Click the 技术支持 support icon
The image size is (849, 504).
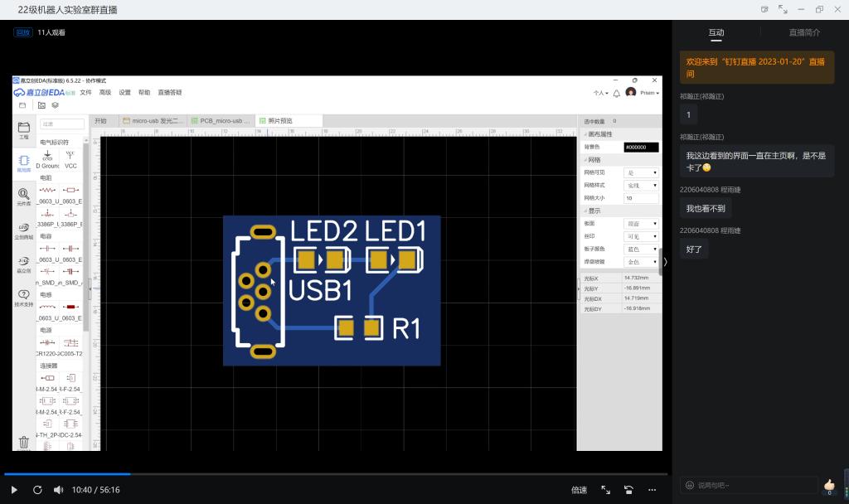(24, 298)
